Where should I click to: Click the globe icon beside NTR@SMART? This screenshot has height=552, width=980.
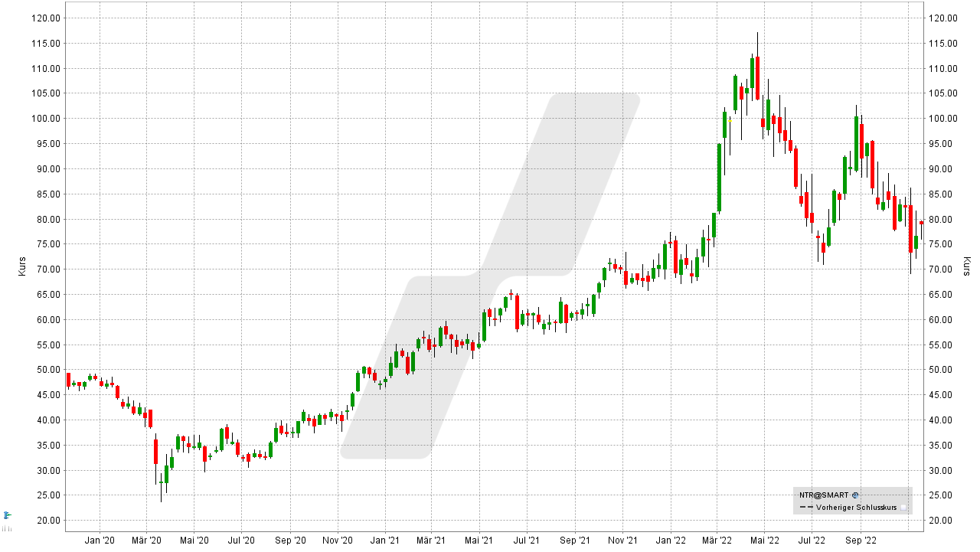pyautogui.click(x=855, y=495)
